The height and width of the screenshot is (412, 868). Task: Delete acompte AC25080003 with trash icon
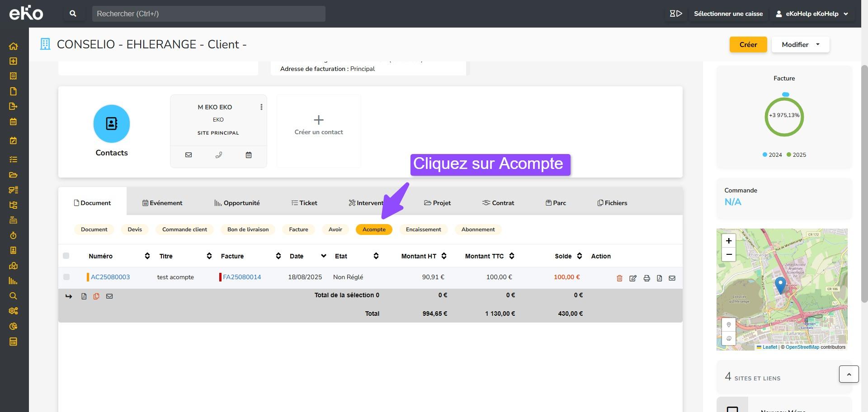(619, 278)
